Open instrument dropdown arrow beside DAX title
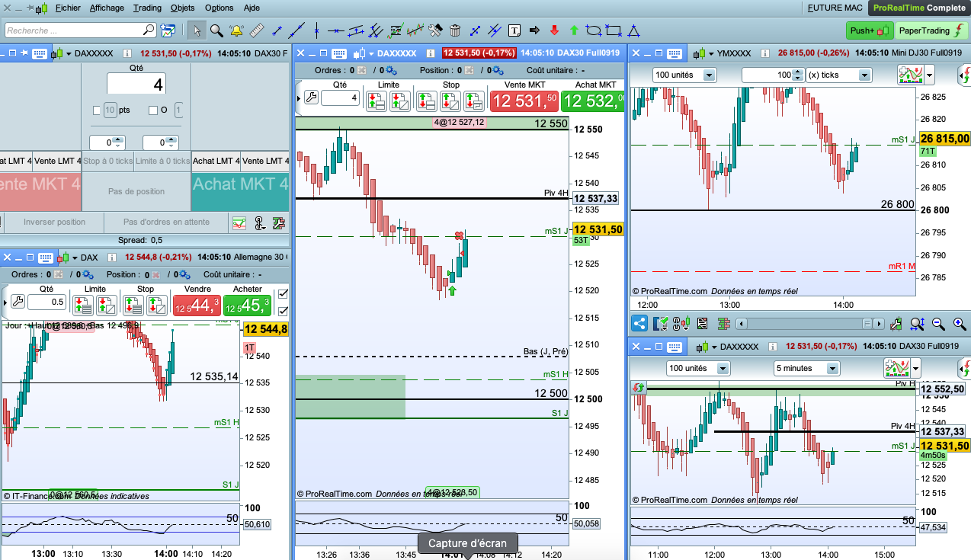 coord(75,258)
